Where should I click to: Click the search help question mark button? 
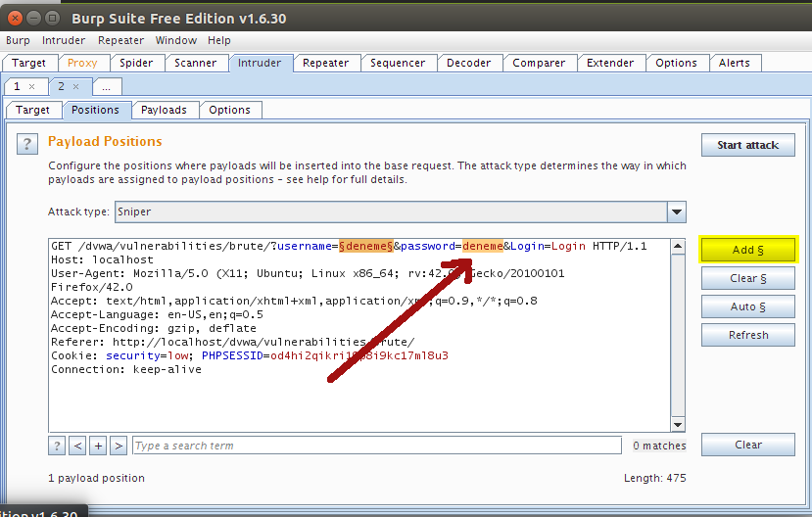point(57,446)
